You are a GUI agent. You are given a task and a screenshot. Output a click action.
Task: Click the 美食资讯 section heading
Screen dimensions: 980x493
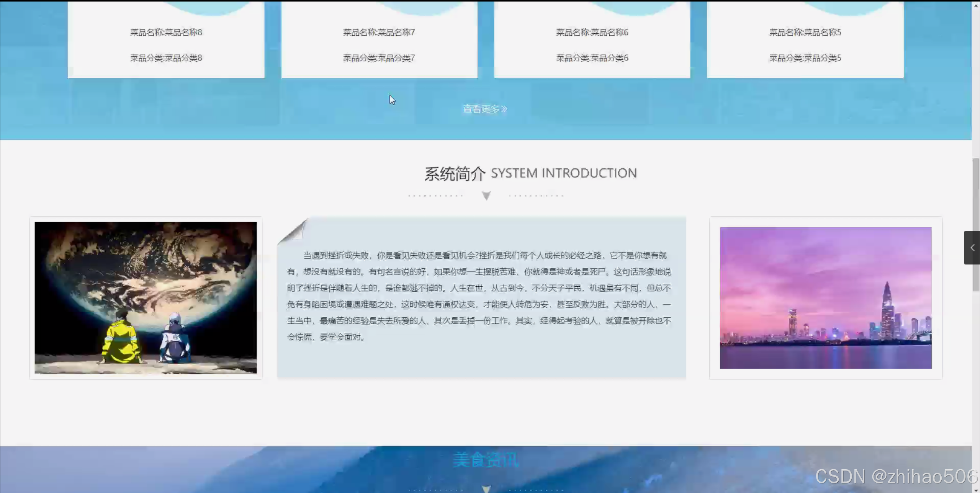tap(486, 460)
